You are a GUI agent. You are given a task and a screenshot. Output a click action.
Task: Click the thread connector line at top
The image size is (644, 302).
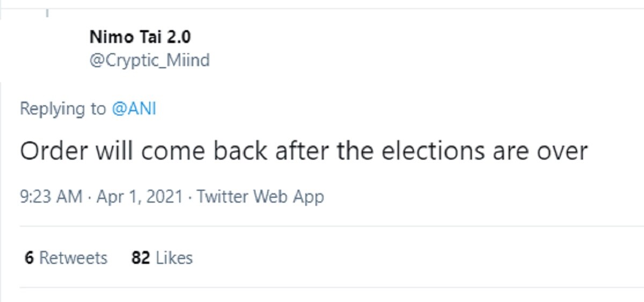click(47, 13)
